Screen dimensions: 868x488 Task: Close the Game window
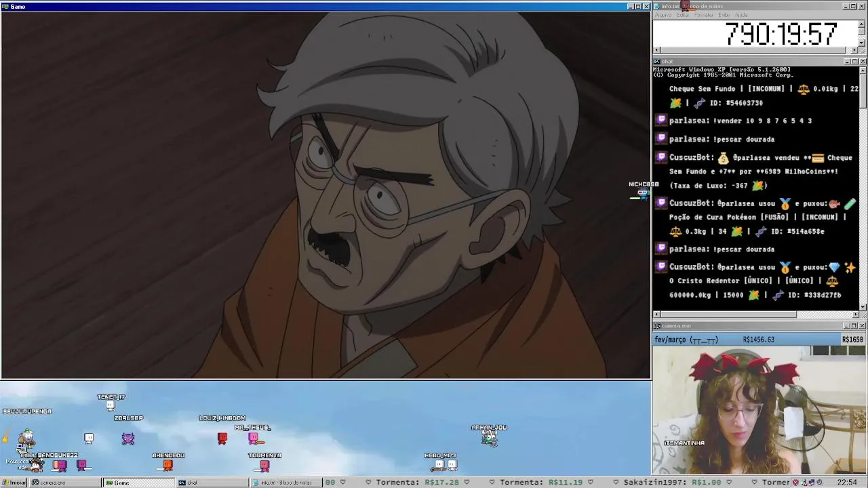tap(646, 7)
